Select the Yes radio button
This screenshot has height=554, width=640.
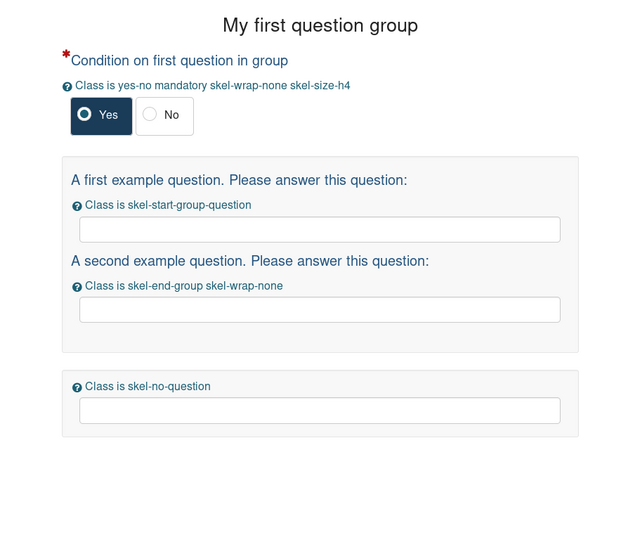[84, 114]
